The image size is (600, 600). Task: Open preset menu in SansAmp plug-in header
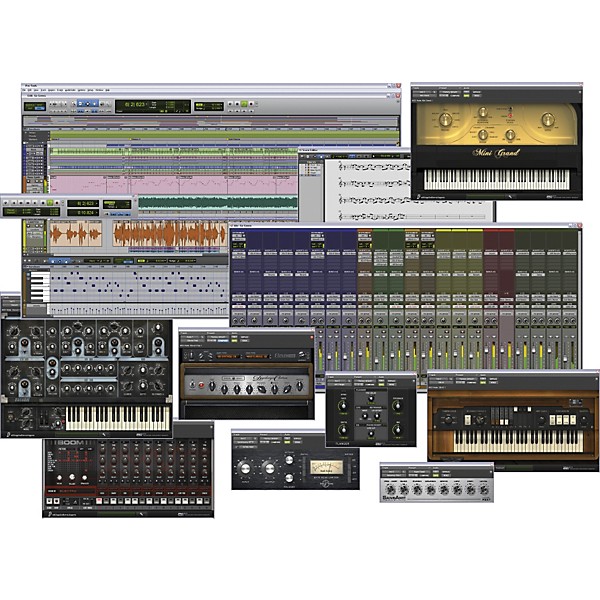[419, 472]
